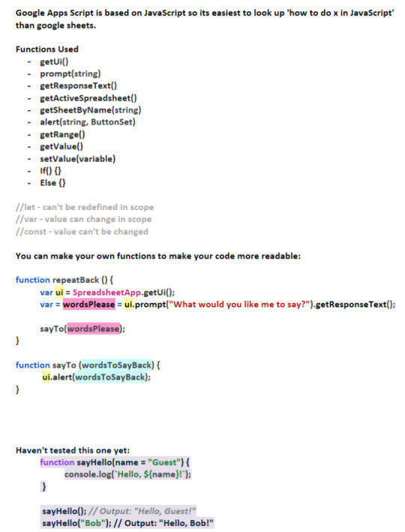Click the getUi() list item
Image resolution: width=405 pixels, height=532 pixels.
coord(54,62)
